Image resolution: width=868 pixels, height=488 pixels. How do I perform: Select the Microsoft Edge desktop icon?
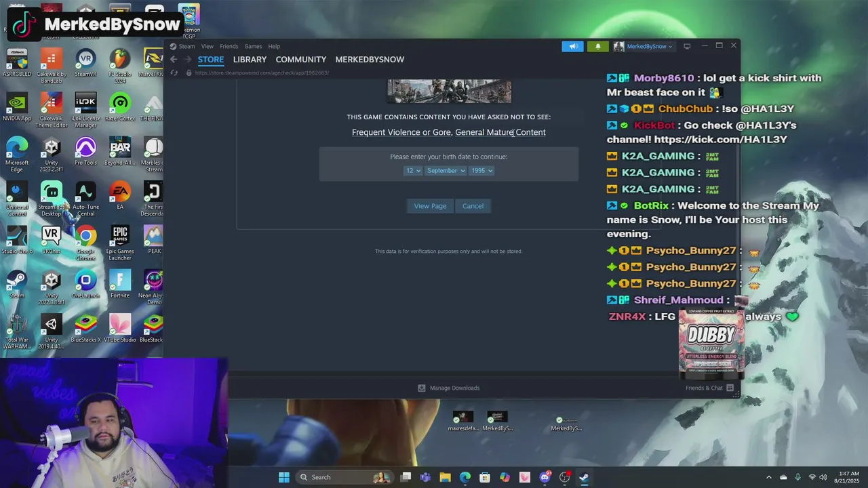coord(17,154)
